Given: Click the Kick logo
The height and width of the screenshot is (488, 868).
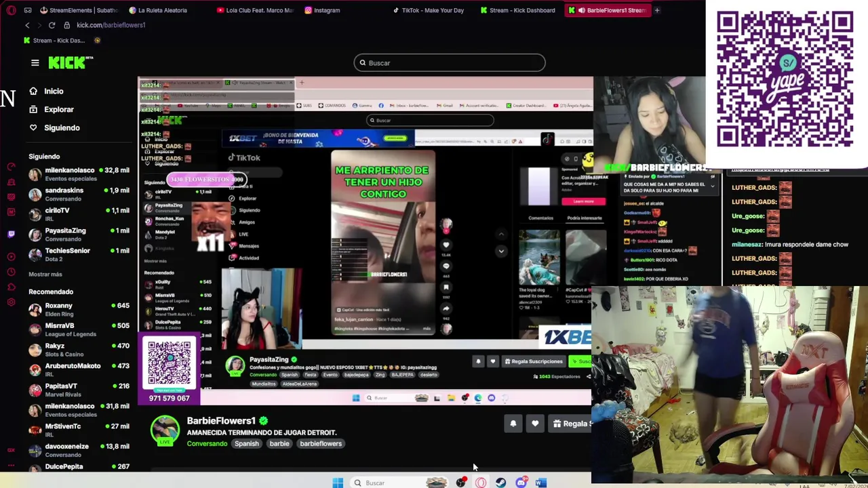Looking at the screenshot, I should click(71, 62).
